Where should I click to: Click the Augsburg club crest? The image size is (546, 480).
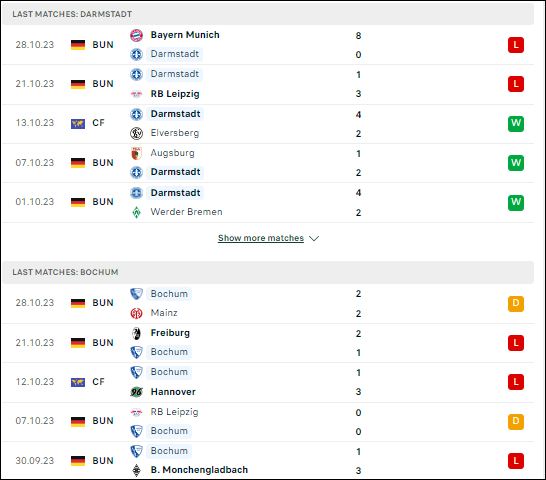coord(136,153)
